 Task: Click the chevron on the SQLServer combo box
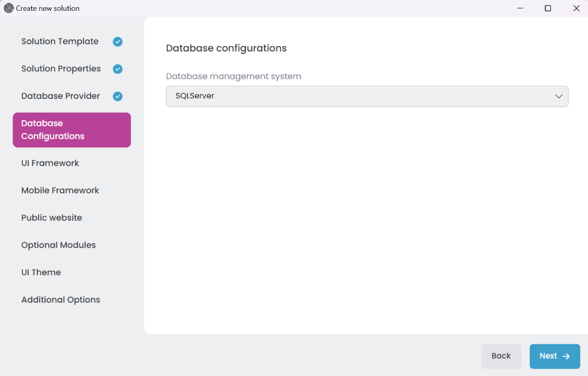559,96
